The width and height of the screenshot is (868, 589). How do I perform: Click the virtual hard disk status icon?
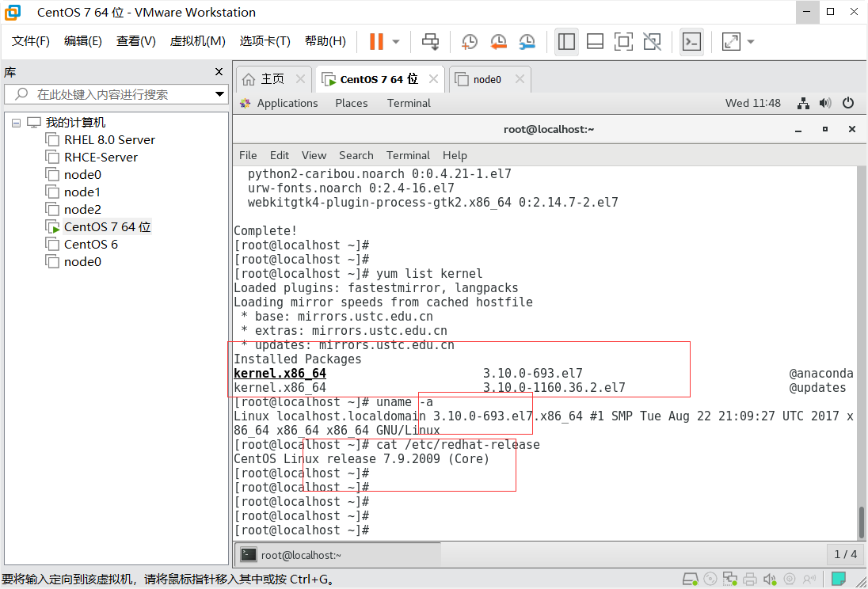pyautogui.click(x=690, y=579)
